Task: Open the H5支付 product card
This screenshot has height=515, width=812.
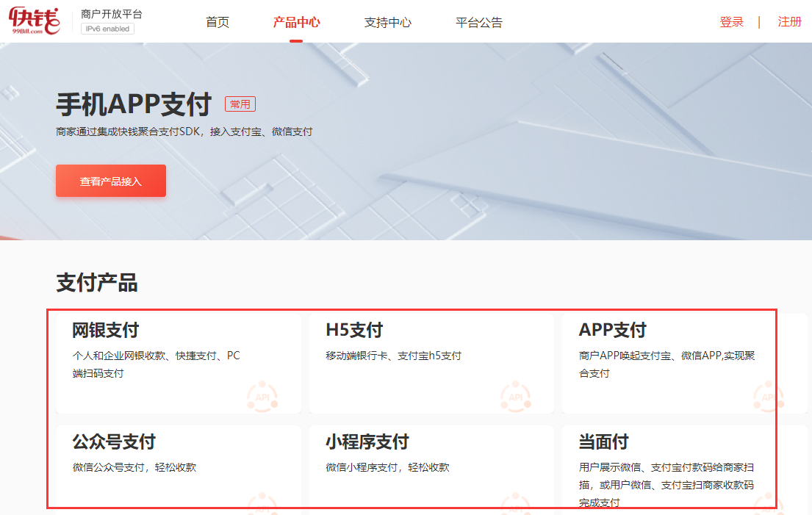Action: click(x=432, y=364)
